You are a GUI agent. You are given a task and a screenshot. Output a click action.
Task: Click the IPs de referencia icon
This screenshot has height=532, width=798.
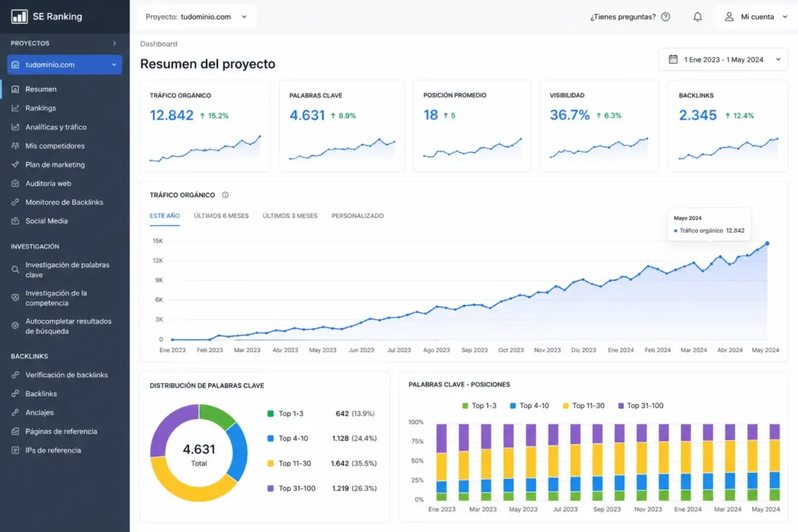pyautogui.click(x=16, y=450)
